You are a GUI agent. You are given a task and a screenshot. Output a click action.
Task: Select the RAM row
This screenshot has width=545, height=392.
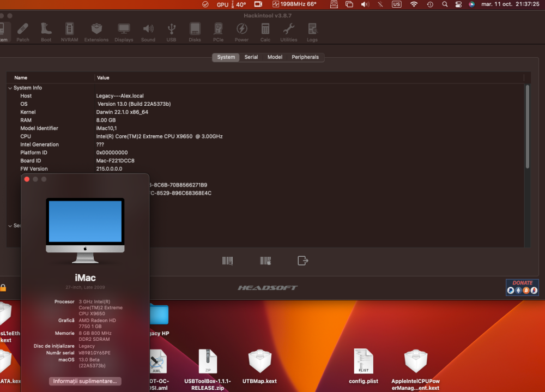pos(265,120)
